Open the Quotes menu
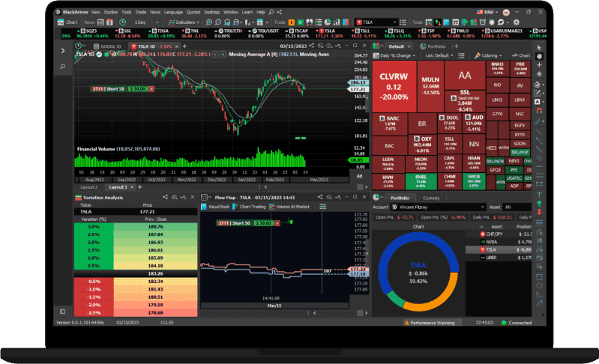Image resolution: width=599 pixels, height=364 pixels. [x=193, y=12]
